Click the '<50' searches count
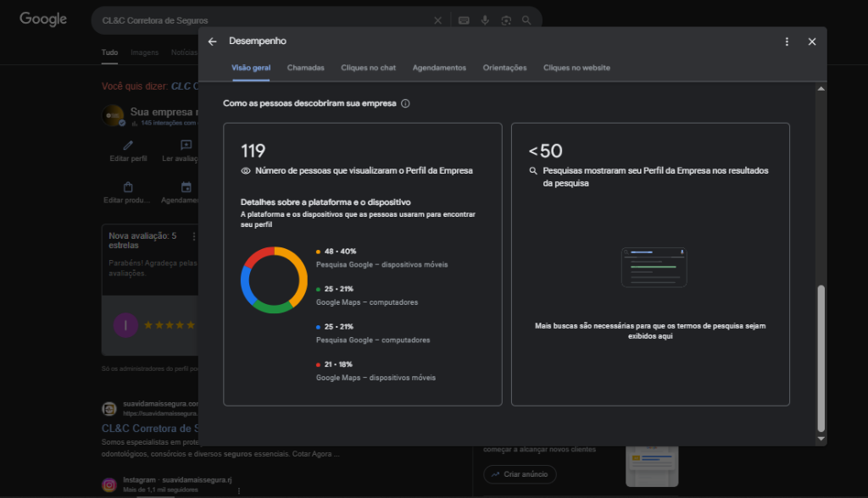The image size is (868, 498). tap(545, 151)
